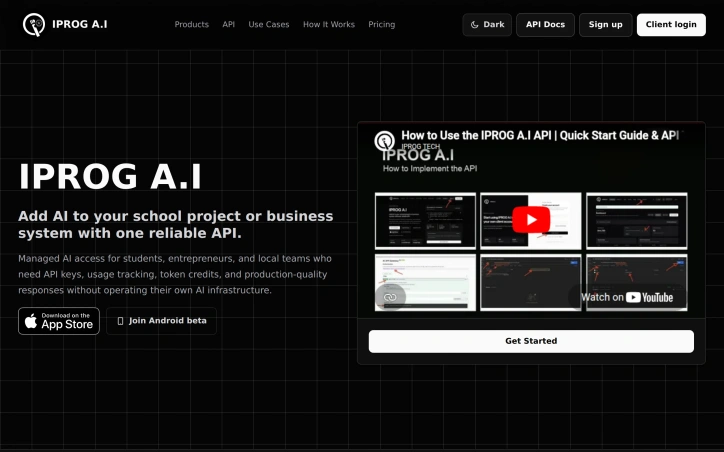The height and width of the screenshot is (452, 724).
Task: Navigate to Pricing in the header
Action: (x=381, y=24)
